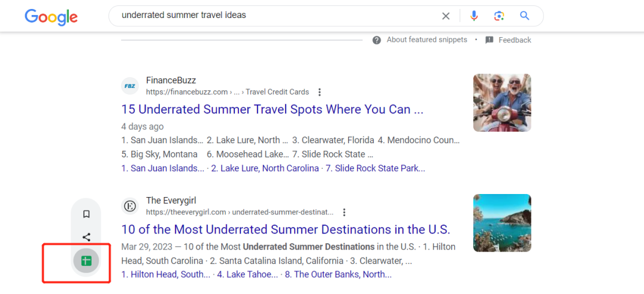The image size is (644, 294).
Task: Click the bookmark icon in side panel
Action: [x=86, y=214]
